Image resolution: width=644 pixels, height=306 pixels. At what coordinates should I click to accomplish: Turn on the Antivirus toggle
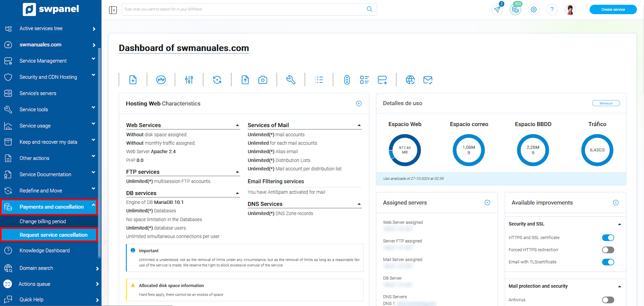[608, 300]
